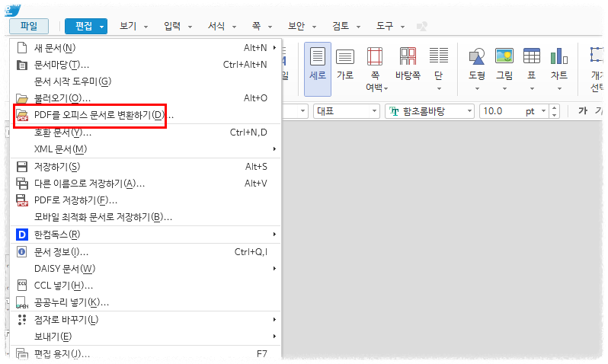Toggle bold 가 formatting button
The image size is (608, 364).
(583, 111)
